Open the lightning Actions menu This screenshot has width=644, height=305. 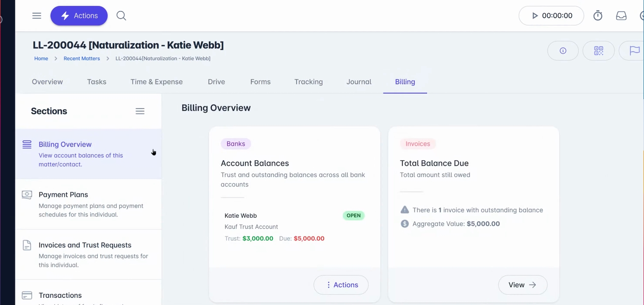[79, 16]
